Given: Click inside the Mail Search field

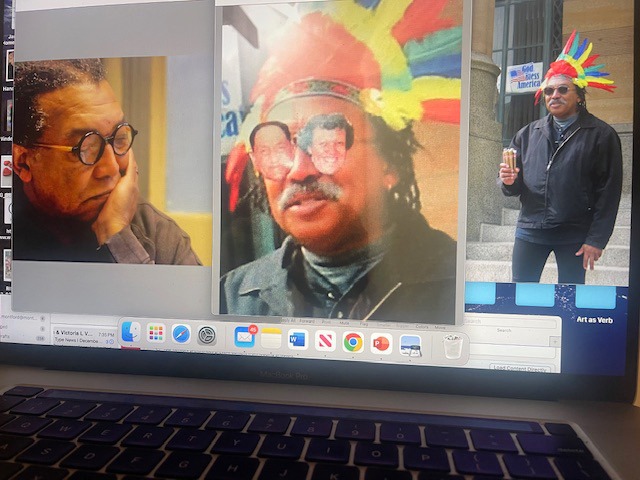Looking at the screenshot, I should pyautogui.click(x=510, y=322).
